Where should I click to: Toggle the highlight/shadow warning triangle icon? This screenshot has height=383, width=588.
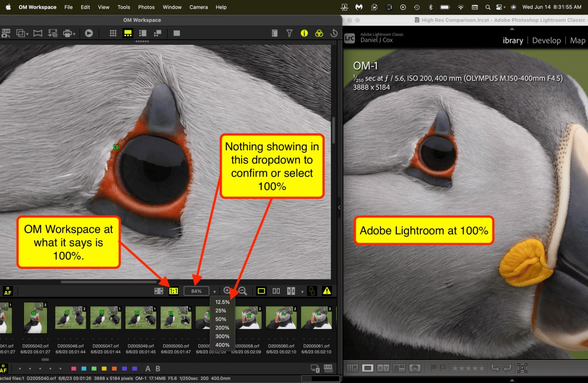click(x=327, y=291)
